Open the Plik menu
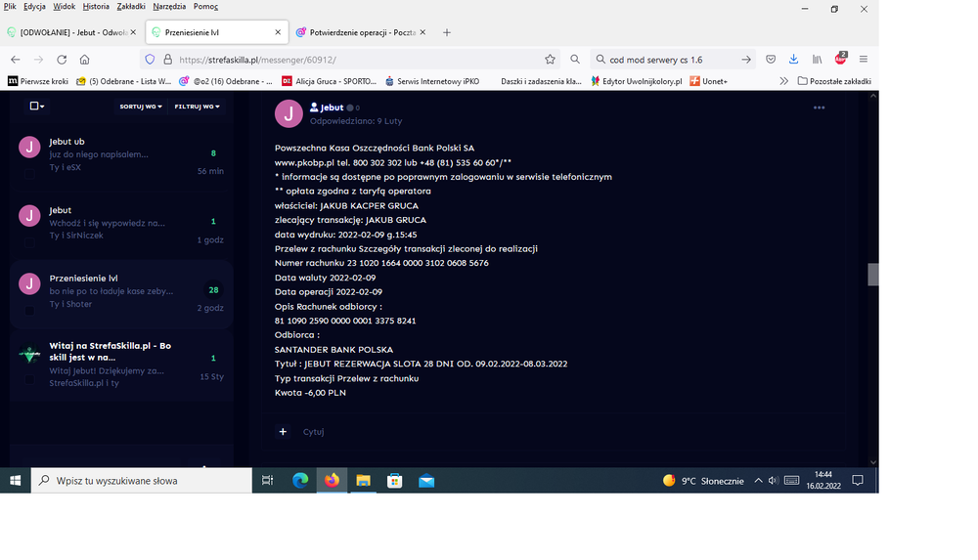The height and width of the screenshot is (560, 978). (10, 6)
